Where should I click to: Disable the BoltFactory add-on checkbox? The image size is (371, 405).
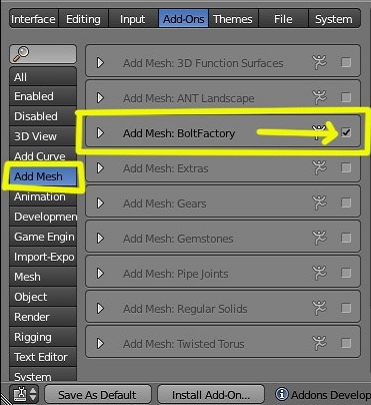[x=346, y=133]
